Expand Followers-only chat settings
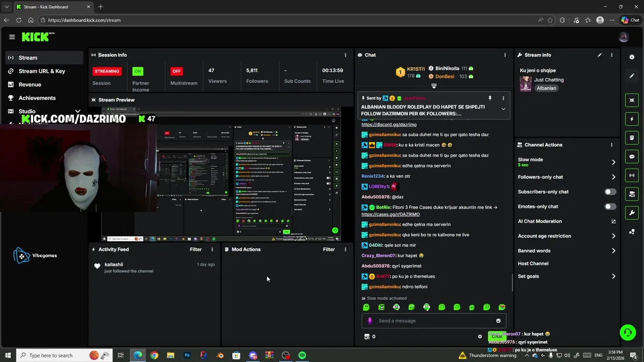 point(613,177)
